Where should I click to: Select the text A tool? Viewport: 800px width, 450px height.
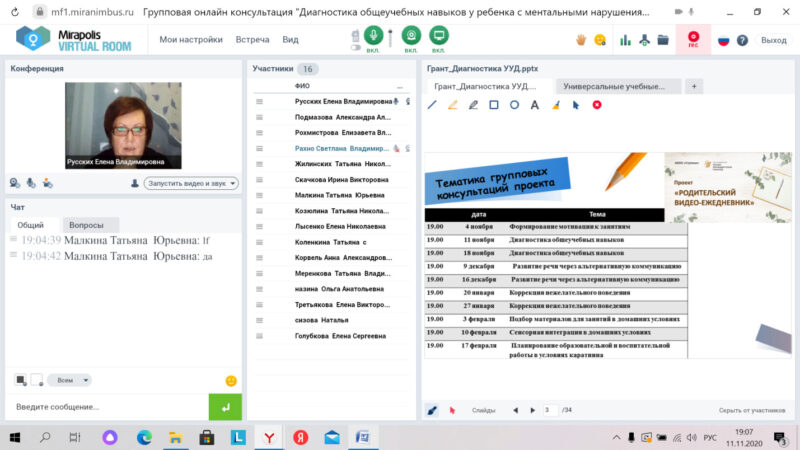pos(535,105)
